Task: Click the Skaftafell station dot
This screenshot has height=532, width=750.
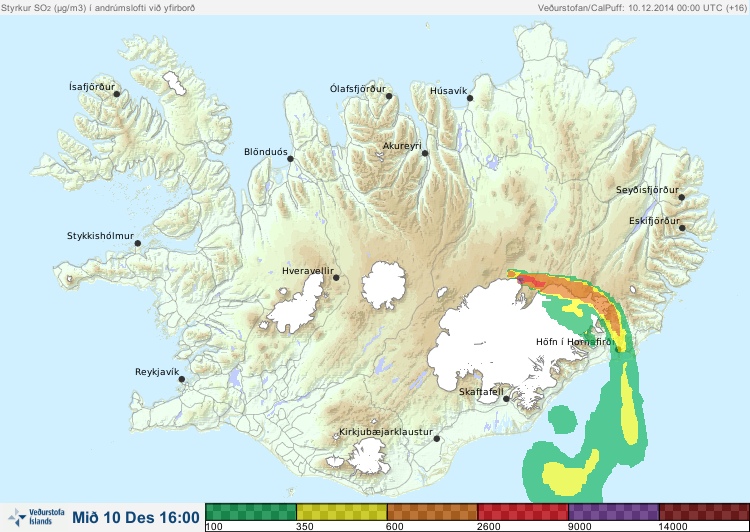Action: [x=506, y=399]
